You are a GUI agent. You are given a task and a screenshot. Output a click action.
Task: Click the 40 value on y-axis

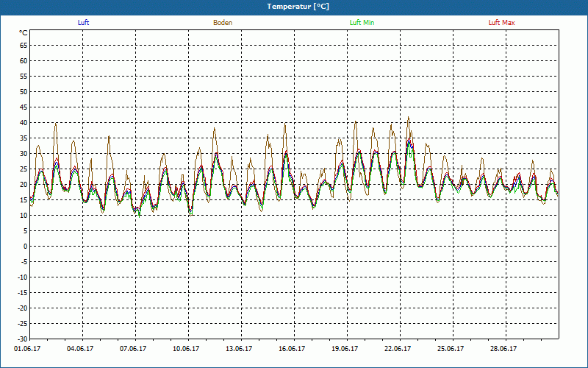click(24, 123)
